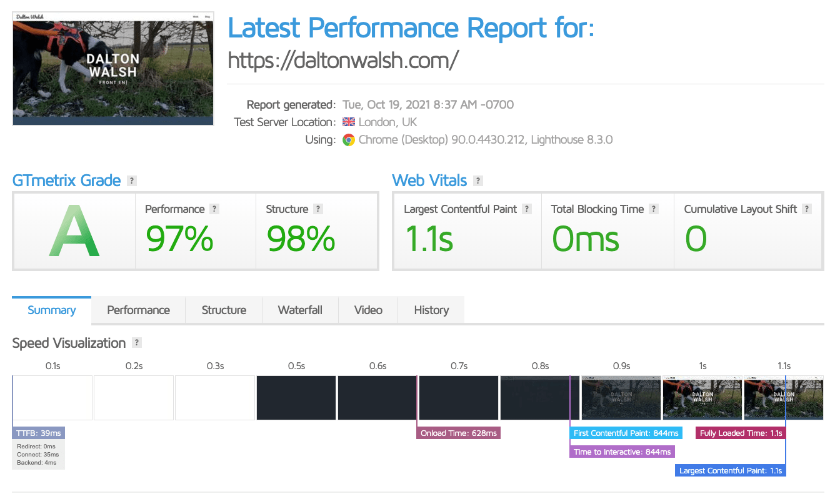Screen dimensions: 835x504
Task: Click the 0.8s filmstrip frame
Action: 540,398
